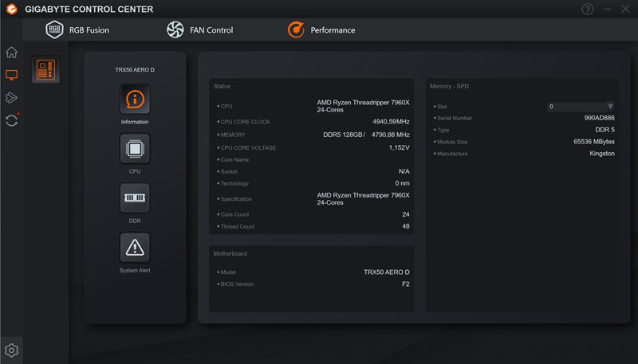
Task: Minimize the Gigabyte Control Center window
Action: click(607, 9)
